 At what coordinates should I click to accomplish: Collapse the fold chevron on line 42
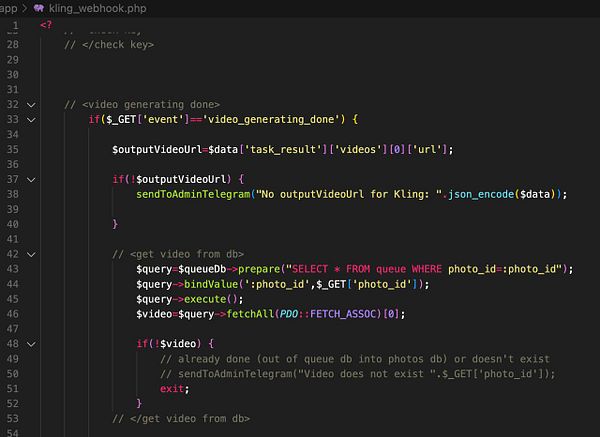(x=31, y=254)
